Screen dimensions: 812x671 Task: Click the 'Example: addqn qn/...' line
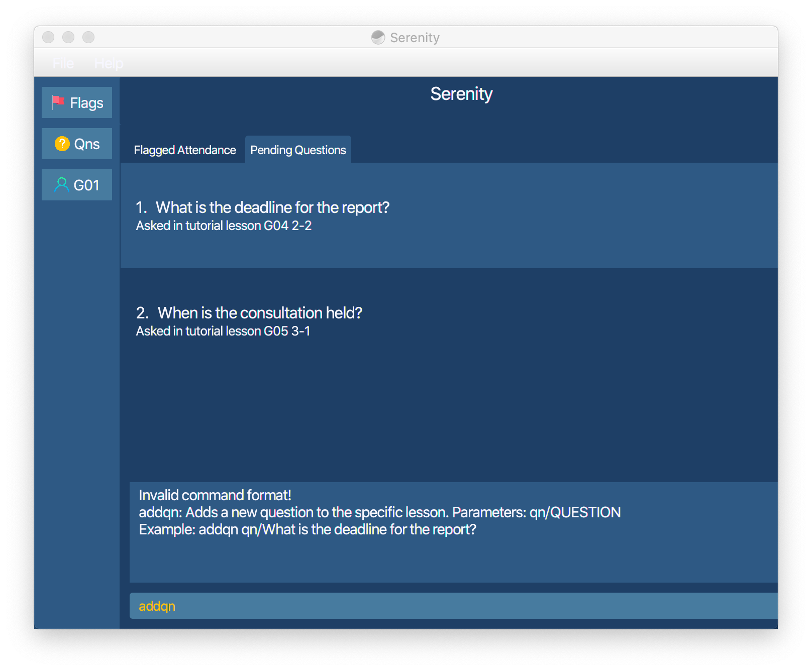pyautogui.click(x=308, y=529)
